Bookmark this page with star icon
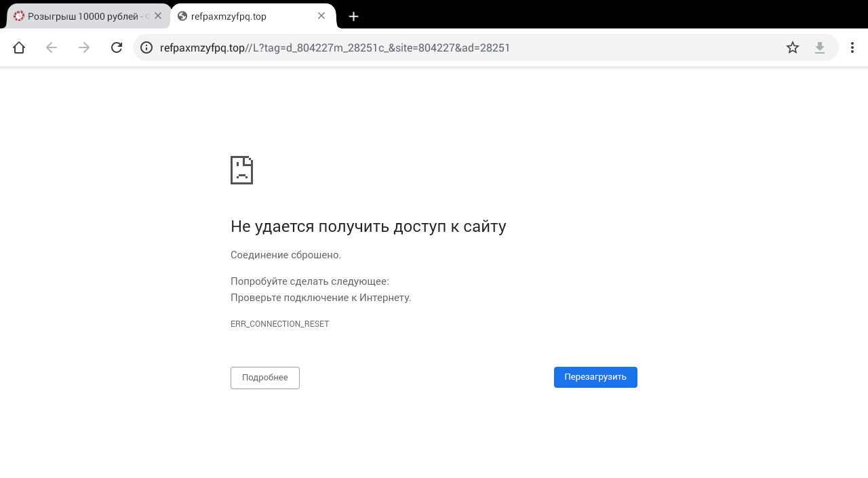The image size is (868, 478). tap(793, 47)
